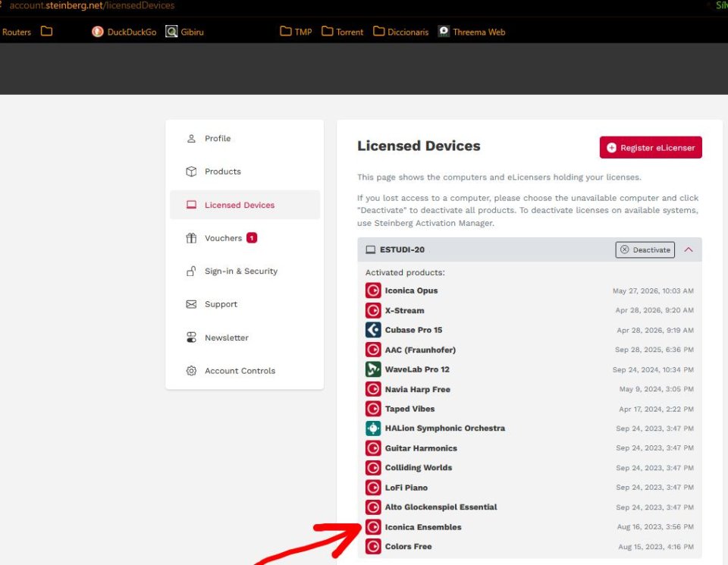Click the Account Controls gear icon
Screen dimensions: 728x565
point(191,371)
